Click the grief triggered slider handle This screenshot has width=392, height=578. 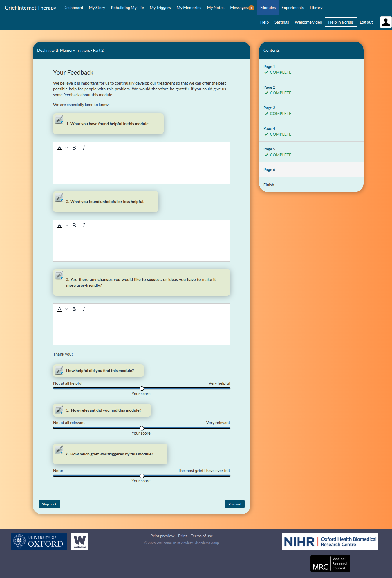pos(142,476)
